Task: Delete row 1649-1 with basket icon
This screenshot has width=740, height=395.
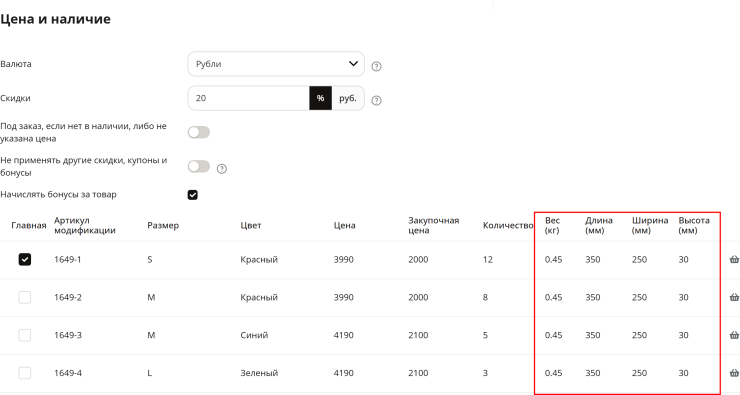Action: coord(734,259)
